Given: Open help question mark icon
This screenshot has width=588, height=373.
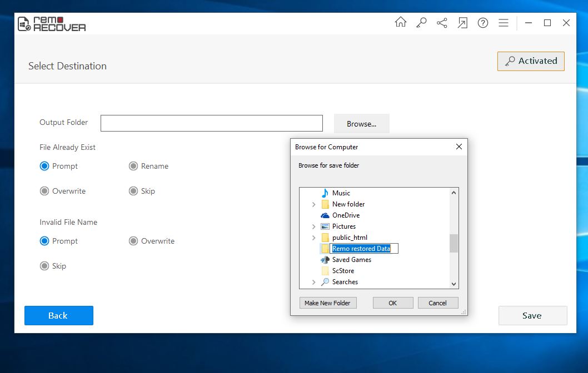Looking at the screenshot, I should tap(483, 23).
